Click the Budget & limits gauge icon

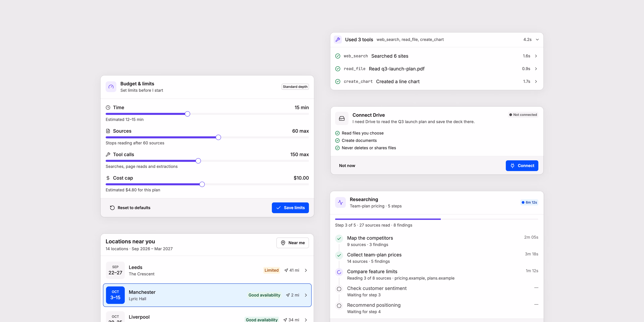[111, 87]
